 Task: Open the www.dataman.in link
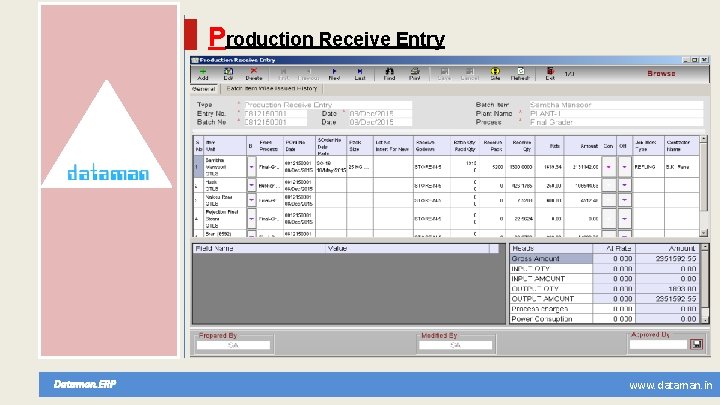click(x=670, y=386)
